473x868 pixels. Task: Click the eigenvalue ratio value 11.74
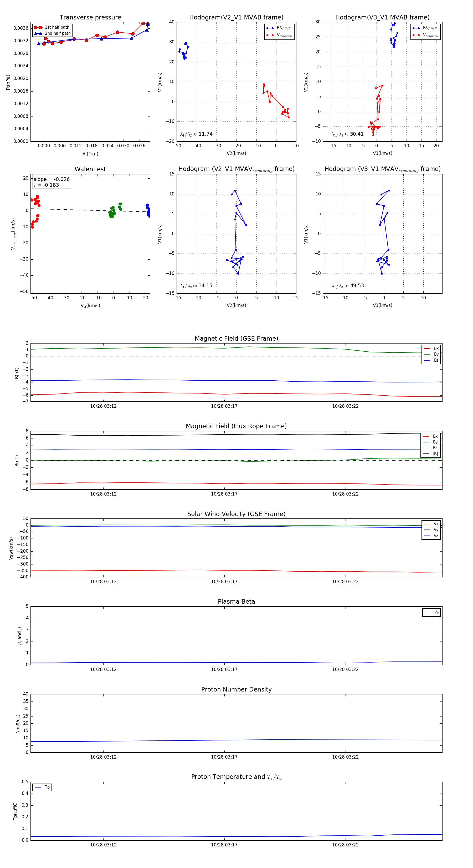click(205, 134)
